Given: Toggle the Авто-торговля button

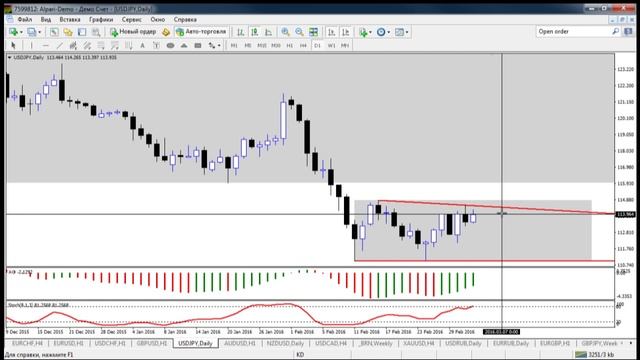Looking at the screenshot, I should (x=201, y=32).
